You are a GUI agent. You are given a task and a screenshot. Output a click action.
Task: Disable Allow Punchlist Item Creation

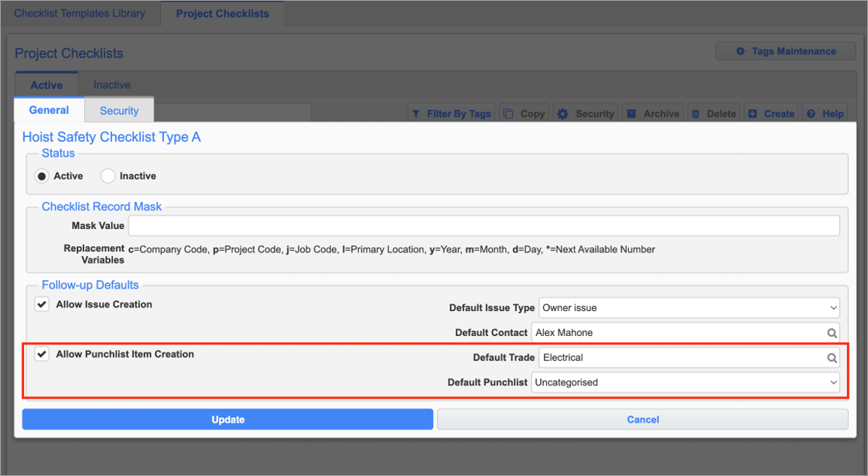[41, 354]
